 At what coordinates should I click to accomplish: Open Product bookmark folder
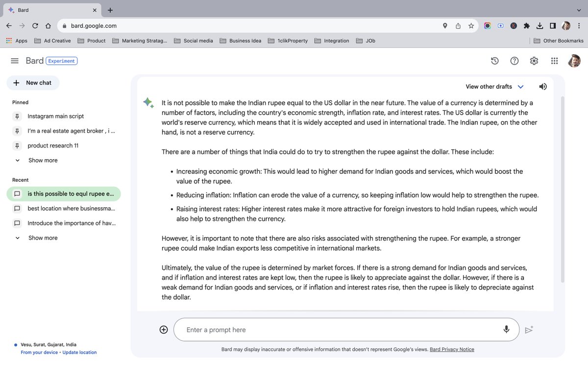91,41
